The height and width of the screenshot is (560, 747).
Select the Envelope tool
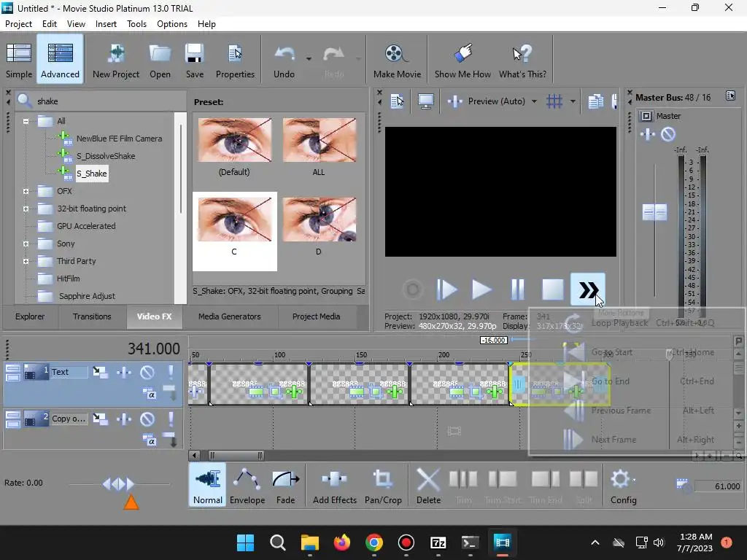coord(247,485)
